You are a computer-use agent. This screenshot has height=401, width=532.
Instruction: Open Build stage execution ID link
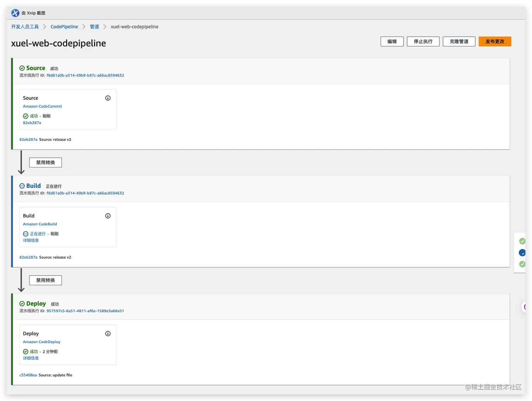pyautogui.click(x=85, y=193)
